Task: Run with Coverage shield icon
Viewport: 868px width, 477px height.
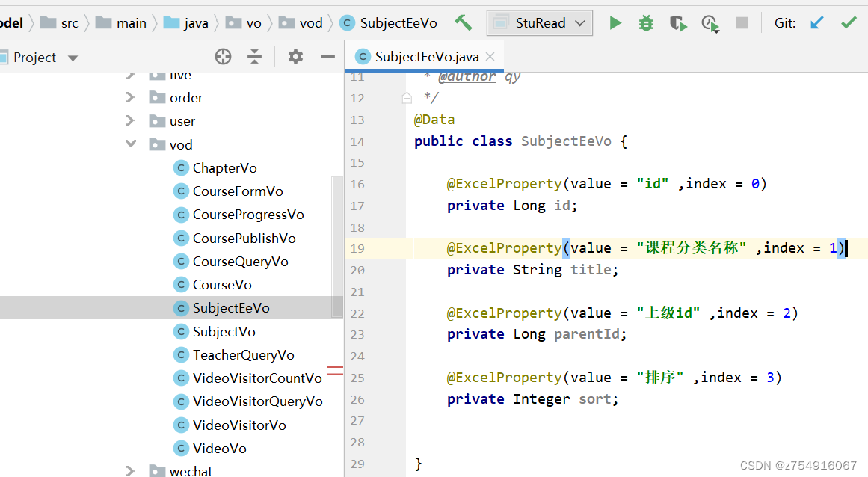Action: pyautogui.click(x=678, y=24)
